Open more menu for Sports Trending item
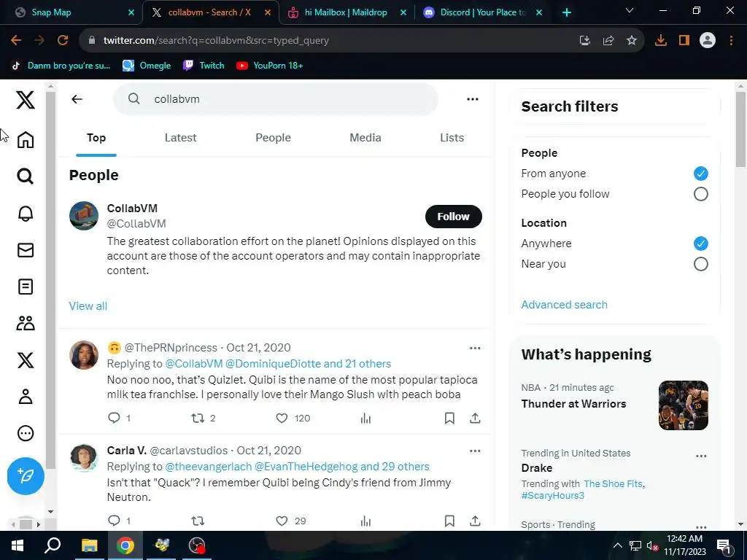The image size is (747, 560). 701,526
